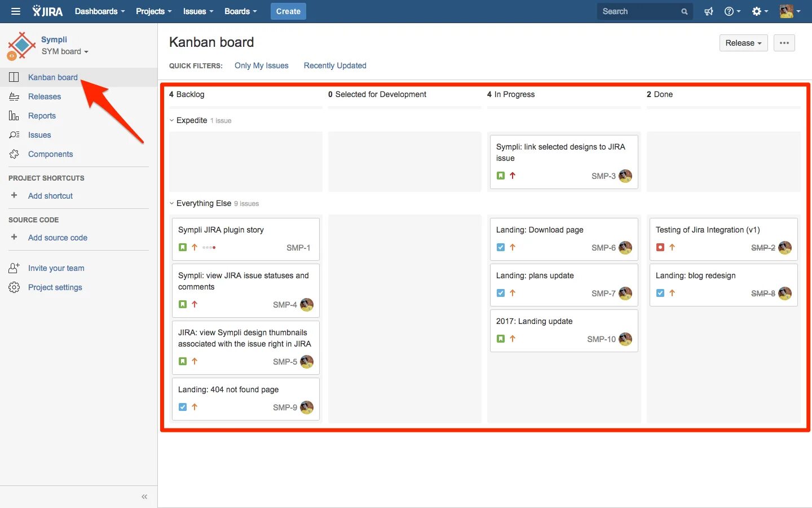Collapse the Expedite swimlane

tap(172, 120)
